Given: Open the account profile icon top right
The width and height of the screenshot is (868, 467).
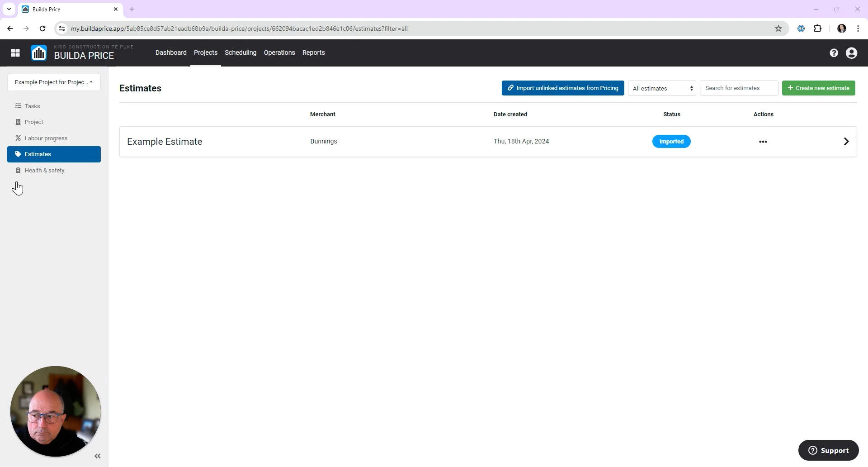Looking at the screenshot, I should coord(852,52).
